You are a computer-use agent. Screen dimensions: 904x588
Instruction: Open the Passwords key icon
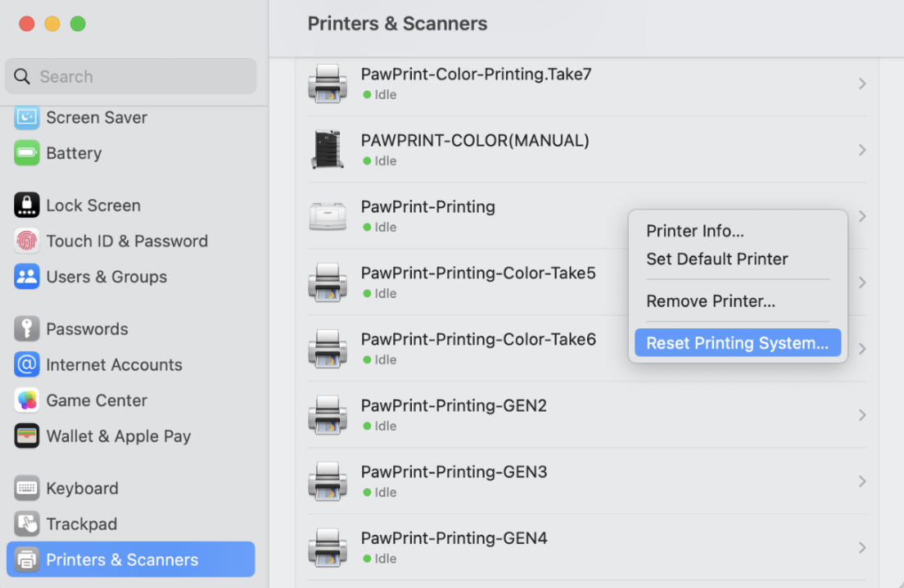click(27, 329)
